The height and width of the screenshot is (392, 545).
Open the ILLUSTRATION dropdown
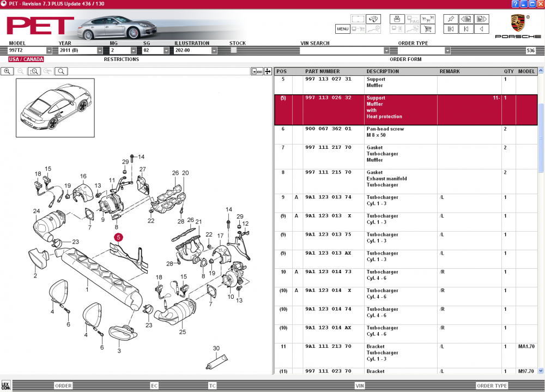tap(214, 50)
